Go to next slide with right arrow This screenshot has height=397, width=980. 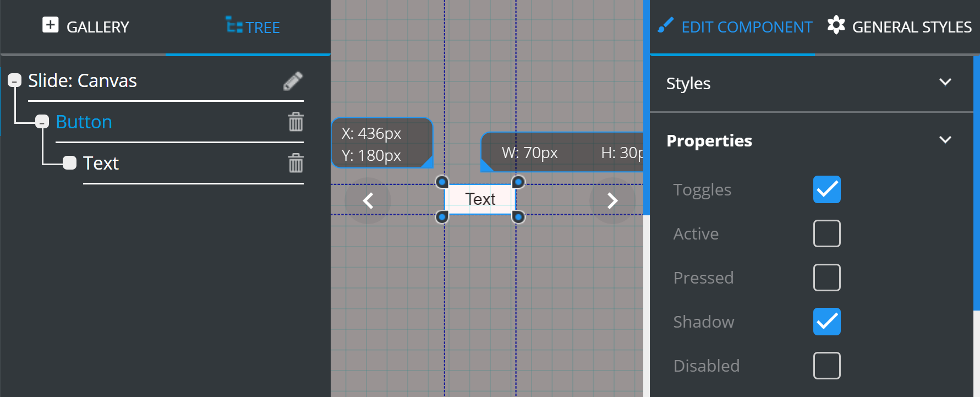tap(612, 200)
